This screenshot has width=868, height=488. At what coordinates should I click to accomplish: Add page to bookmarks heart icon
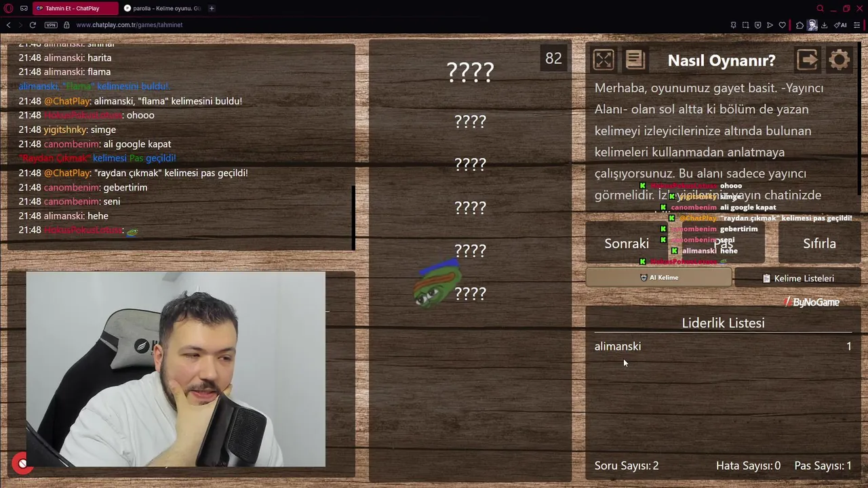pos(782,25)
